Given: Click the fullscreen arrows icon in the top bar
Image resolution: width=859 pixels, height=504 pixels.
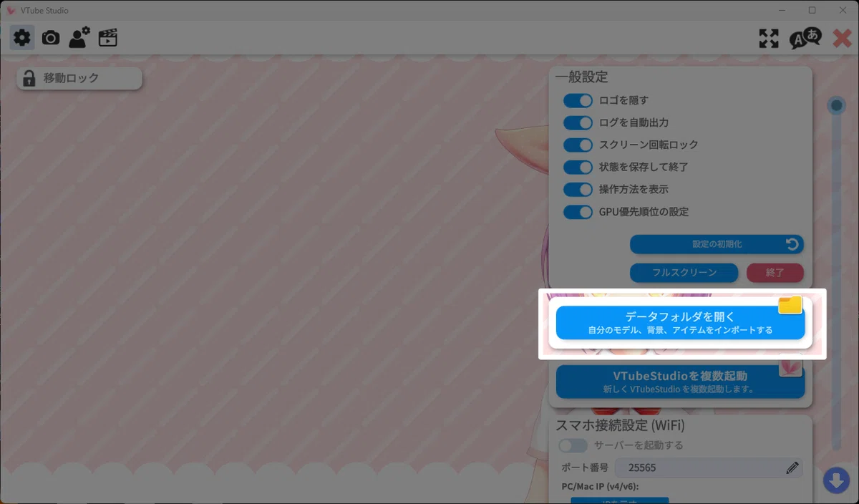Looking at the screenshot, I should pos(769,39).
